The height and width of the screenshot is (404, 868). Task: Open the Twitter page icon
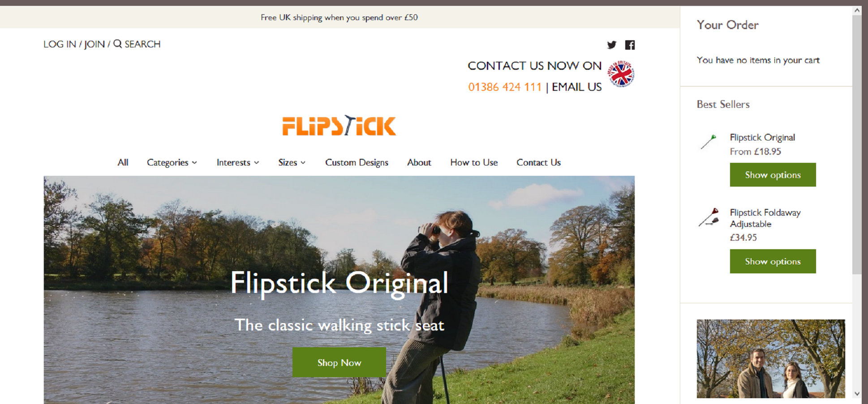pos(611,45)
